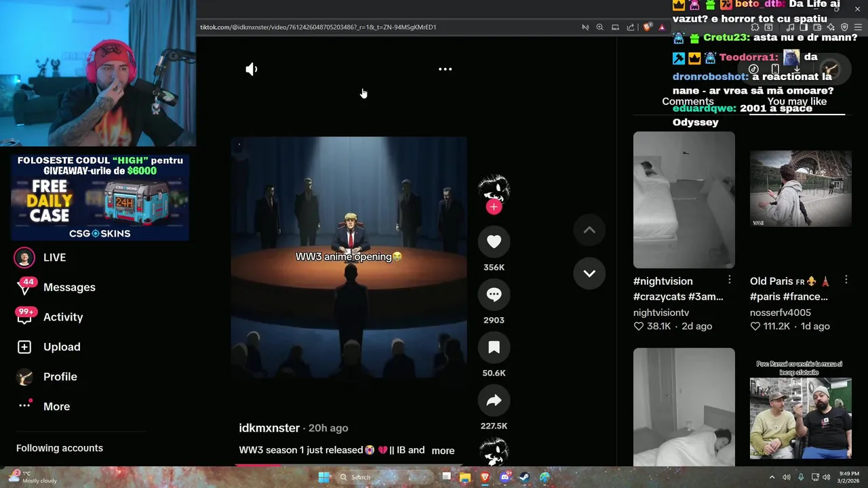The width and height of the screenshot is (868, 488).
Task: Switch to the Comments tab
Action: click(x=688, y=102)
